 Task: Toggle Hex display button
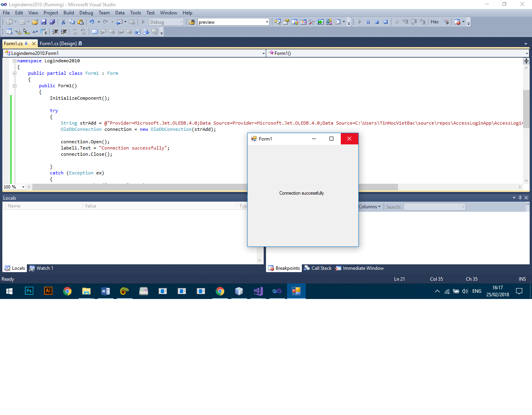[435, 22]
